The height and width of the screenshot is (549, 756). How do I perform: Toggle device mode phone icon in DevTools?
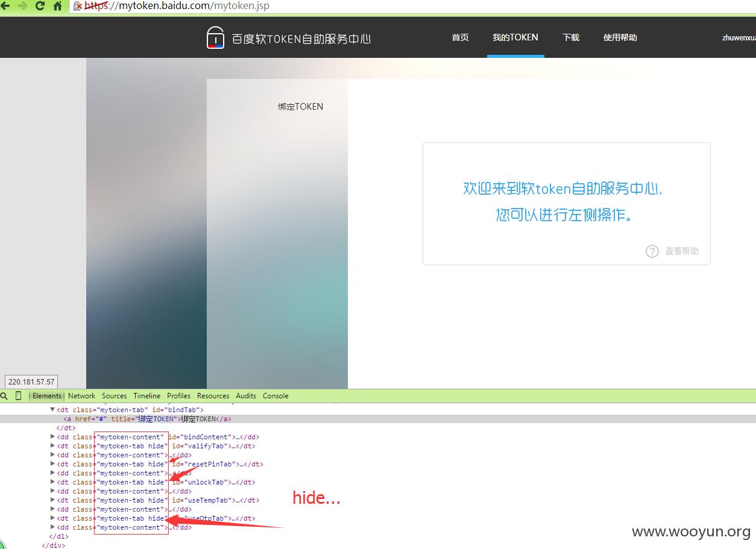click(x=19, y=396)
